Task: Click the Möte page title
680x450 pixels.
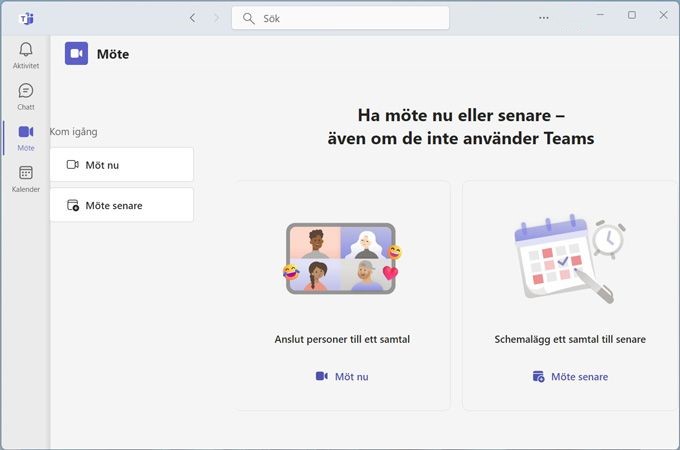Action: tap(113, 54)
